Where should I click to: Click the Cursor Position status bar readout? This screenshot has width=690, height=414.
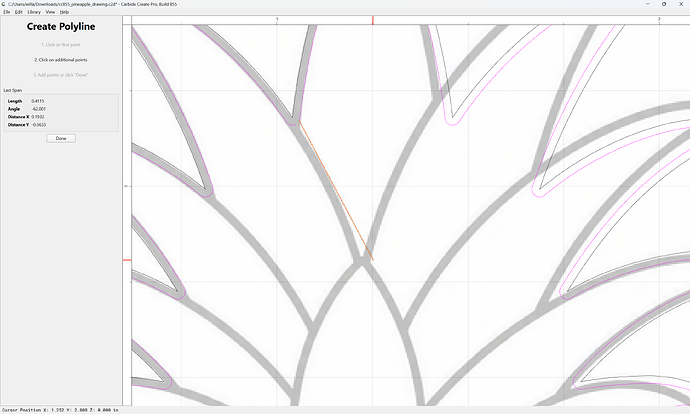tap(60, 410)
